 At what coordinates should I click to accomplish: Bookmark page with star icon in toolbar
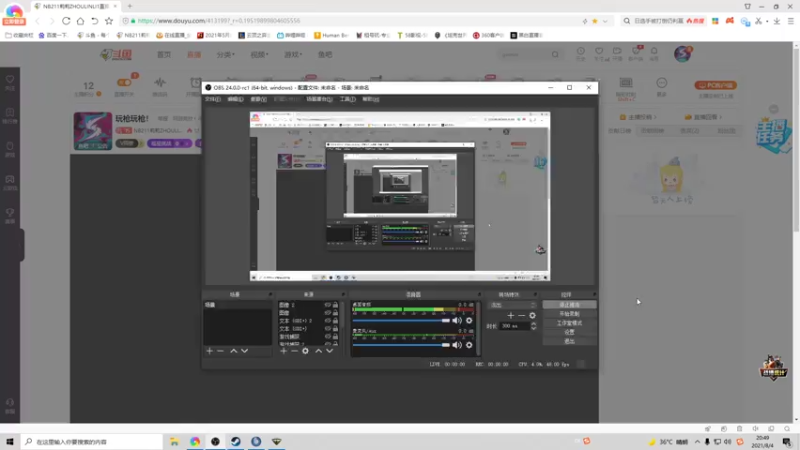109,21
